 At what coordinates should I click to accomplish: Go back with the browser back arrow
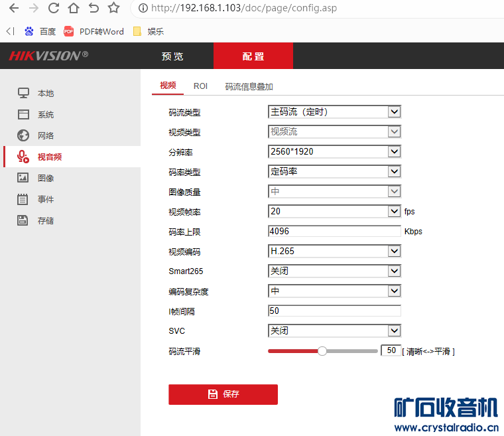[14, 8]
